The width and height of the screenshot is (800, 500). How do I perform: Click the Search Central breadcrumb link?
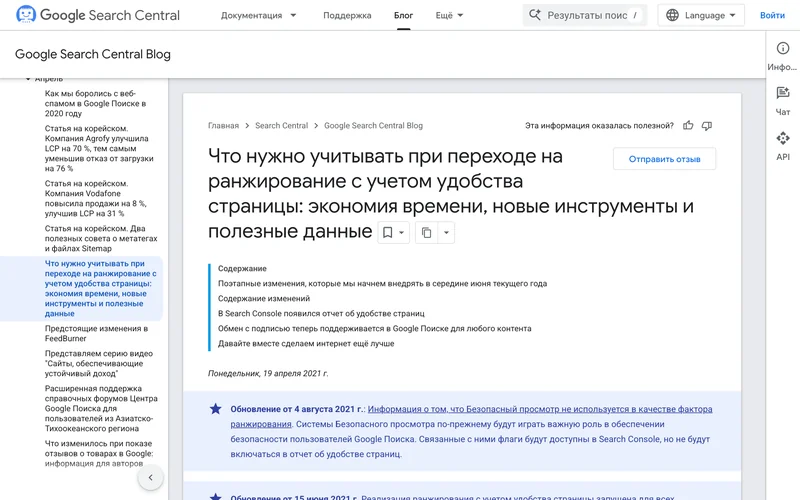pos(281,126)
